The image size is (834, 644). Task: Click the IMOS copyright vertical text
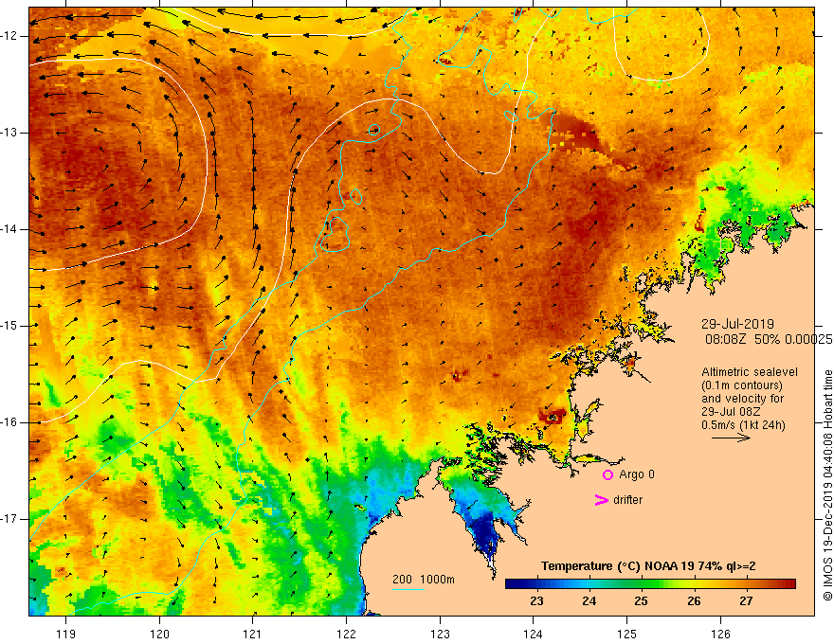[x=827, y=486]
